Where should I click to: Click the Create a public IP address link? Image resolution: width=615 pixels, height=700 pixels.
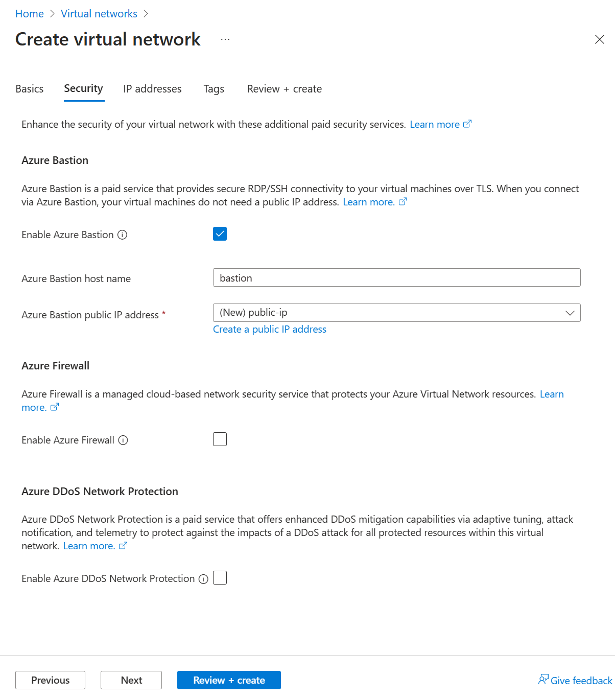click(270, 329)
